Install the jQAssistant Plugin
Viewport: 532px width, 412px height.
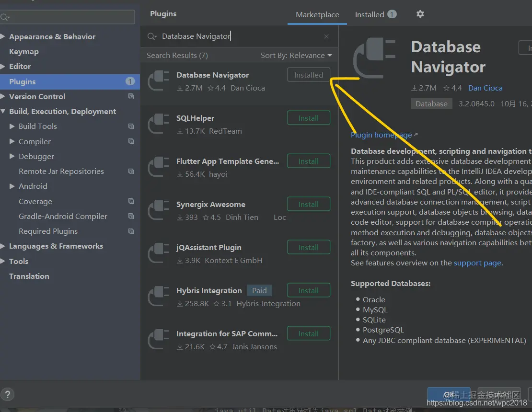tap(308, 247)
